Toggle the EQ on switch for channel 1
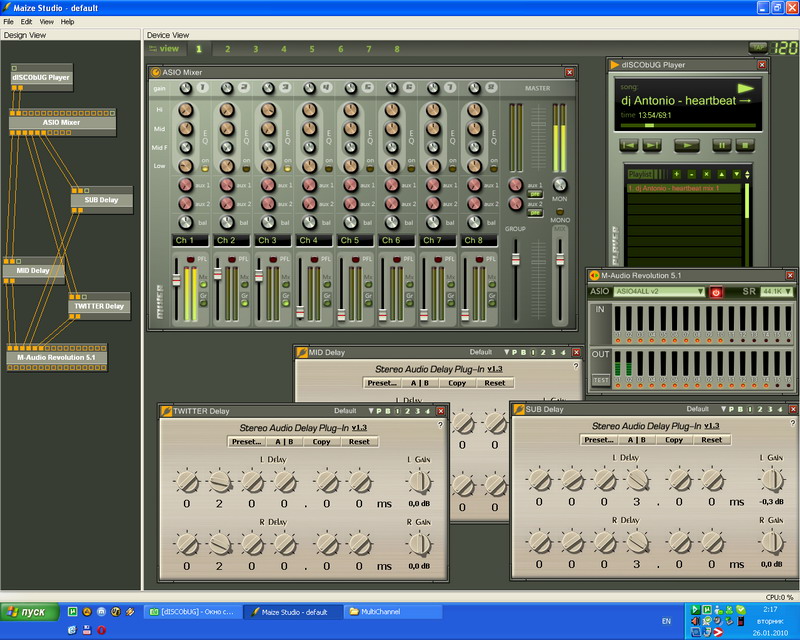 [x=205, y=168]
